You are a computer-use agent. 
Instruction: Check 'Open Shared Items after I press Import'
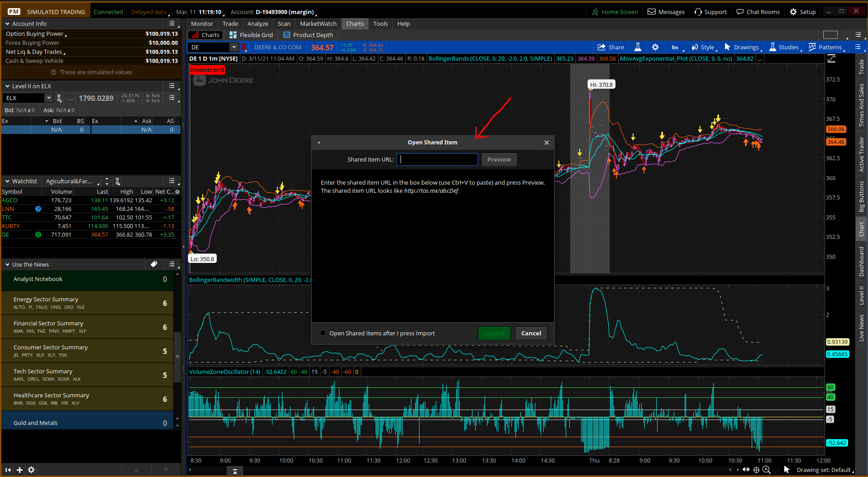pyautogui.click(x=323, y=333)
